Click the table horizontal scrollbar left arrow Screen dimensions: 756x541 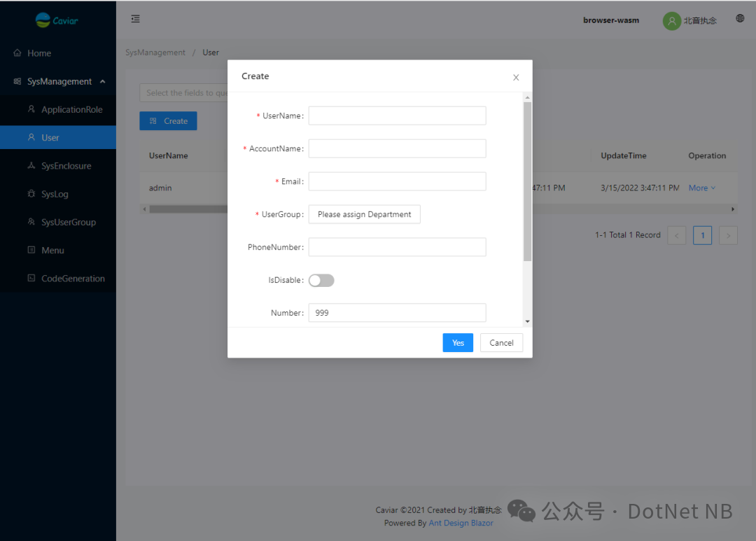click(144, 209)
